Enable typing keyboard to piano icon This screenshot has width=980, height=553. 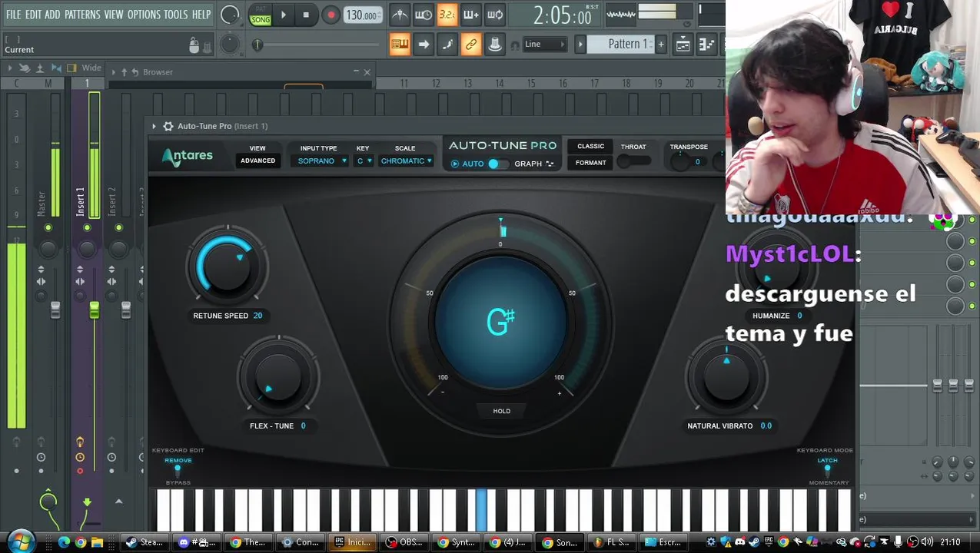pos(400,45)
